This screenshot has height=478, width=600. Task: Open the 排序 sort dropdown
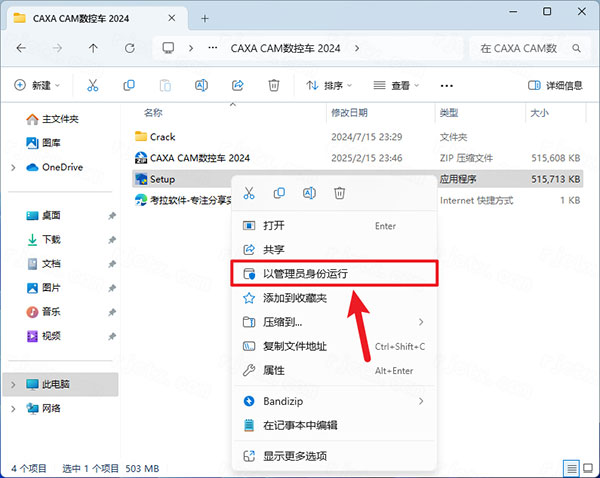click(x=329, y=85)
